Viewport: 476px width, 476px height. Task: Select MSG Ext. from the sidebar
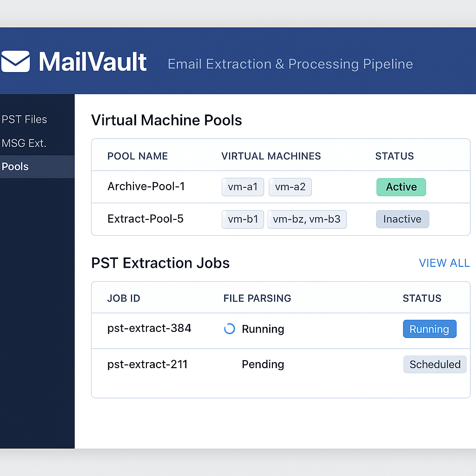(24, 143)
